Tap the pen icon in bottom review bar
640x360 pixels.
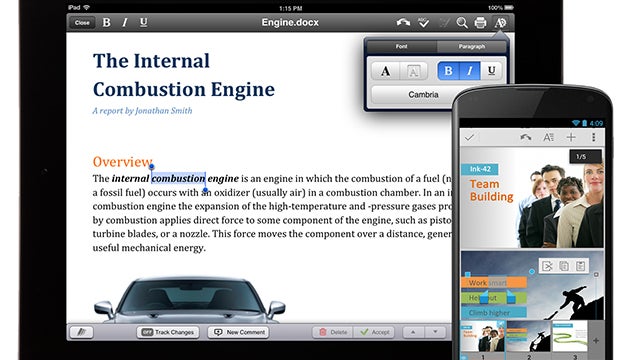[x=81, y=332]
